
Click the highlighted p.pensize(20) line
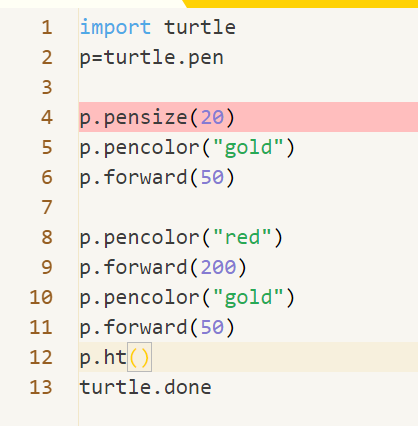tap(248, 117)
